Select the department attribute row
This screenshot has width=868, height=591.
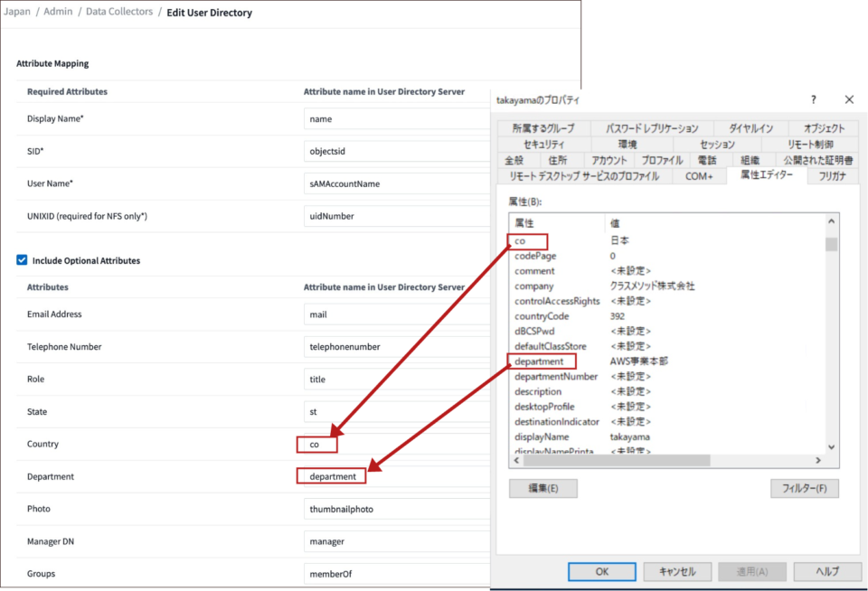pos(541,361)
